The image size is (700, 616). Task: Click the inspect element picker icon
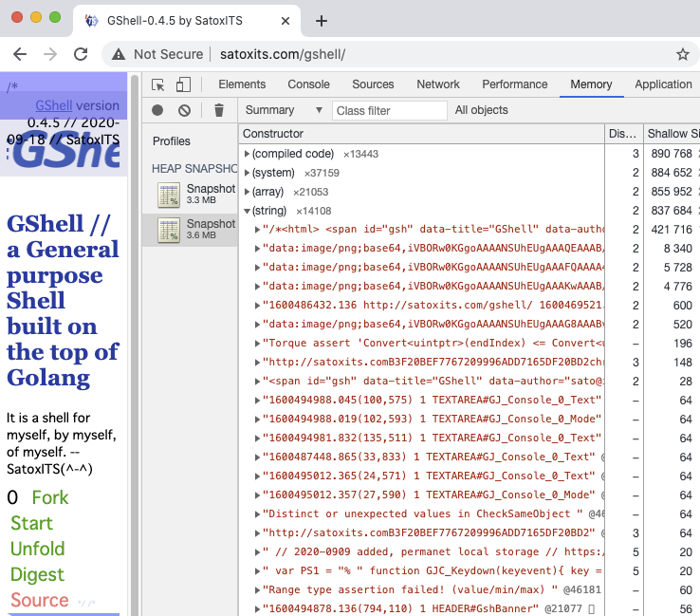click(x=158, y=84)
